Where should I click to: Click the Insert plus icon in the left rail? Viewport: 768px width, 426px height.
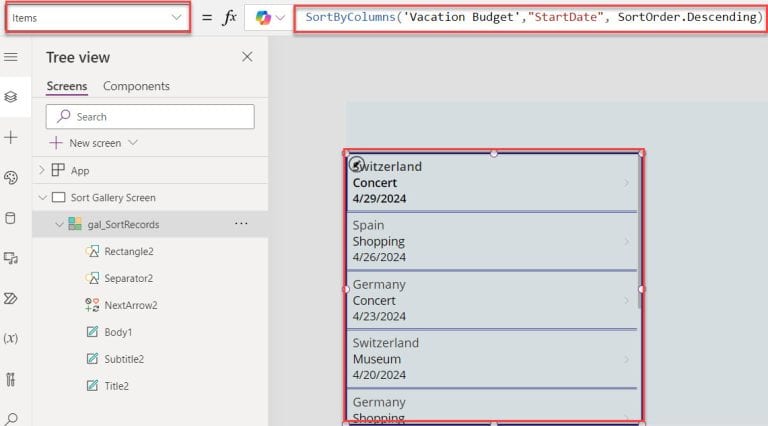11,138
